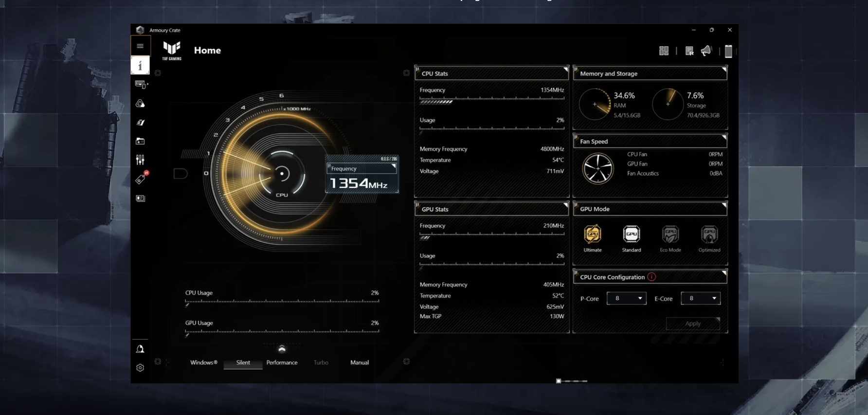Expand the operating mode panel chevron
868x415 pixels.
(x=282, y=349)
